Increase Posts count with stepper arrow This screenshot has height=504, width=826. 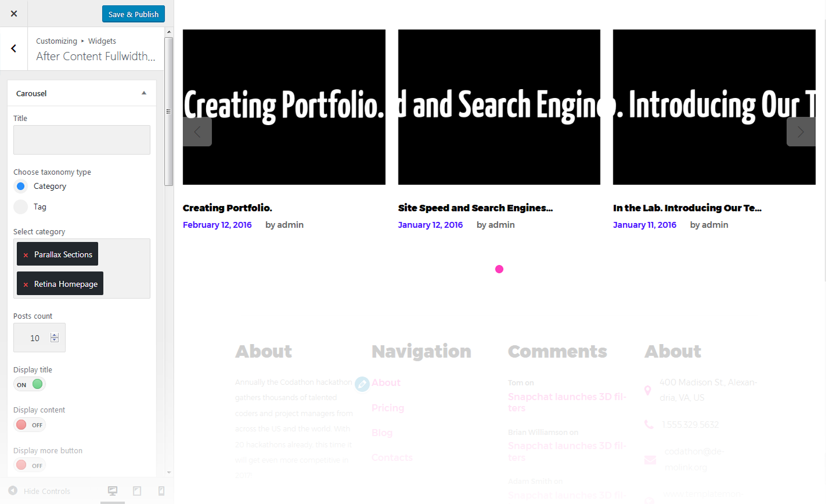(x=54, y=335)
